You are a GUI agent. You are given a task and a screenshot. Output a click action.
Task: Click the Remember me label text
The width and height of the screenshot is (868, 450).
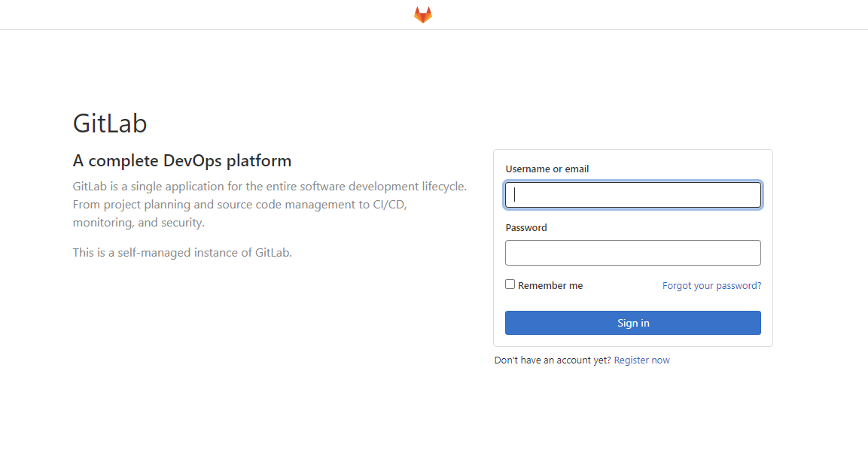coord(550,286)
